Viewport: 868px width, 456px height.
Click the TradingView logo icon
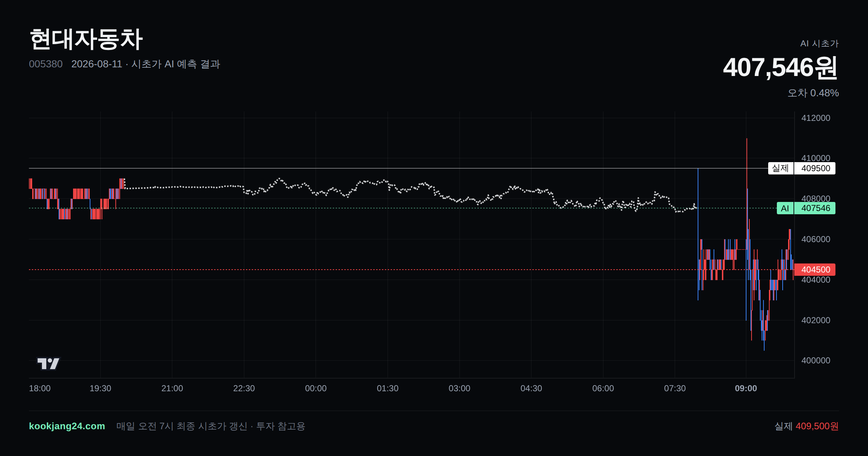pos(48,363)
